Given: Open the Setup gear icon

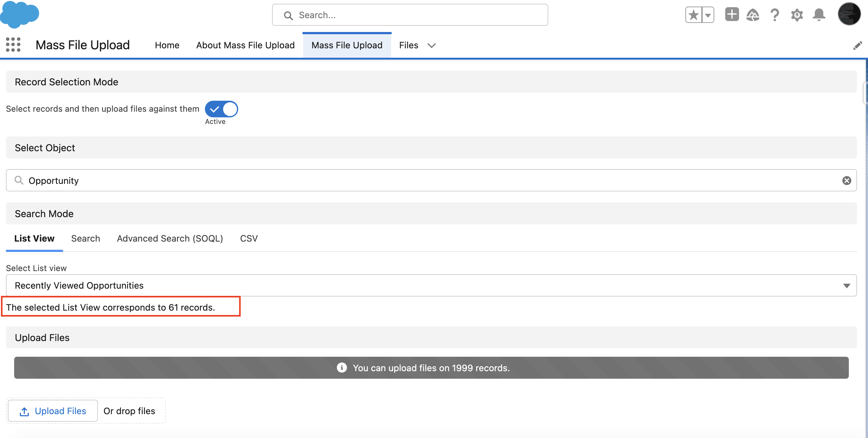Looking at the screenshot, I should click(x=797, y=15).
